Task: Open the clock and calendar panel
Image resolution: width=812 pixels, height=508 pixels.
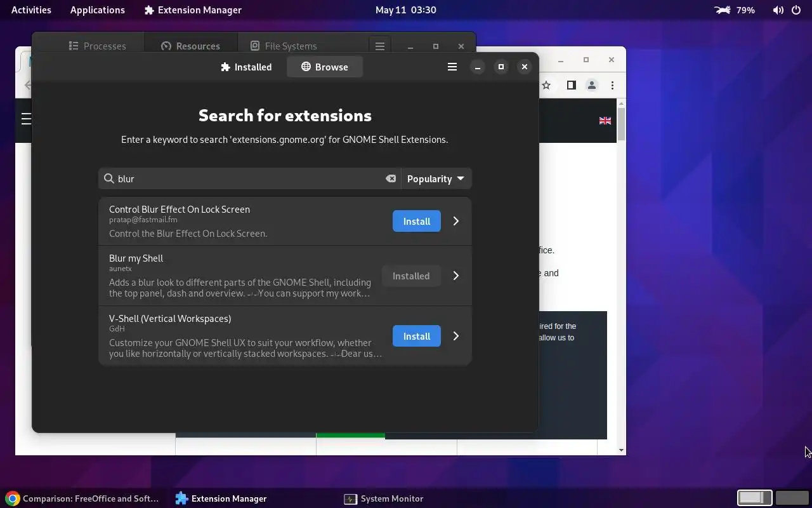Action: click(x=405, y=10)
